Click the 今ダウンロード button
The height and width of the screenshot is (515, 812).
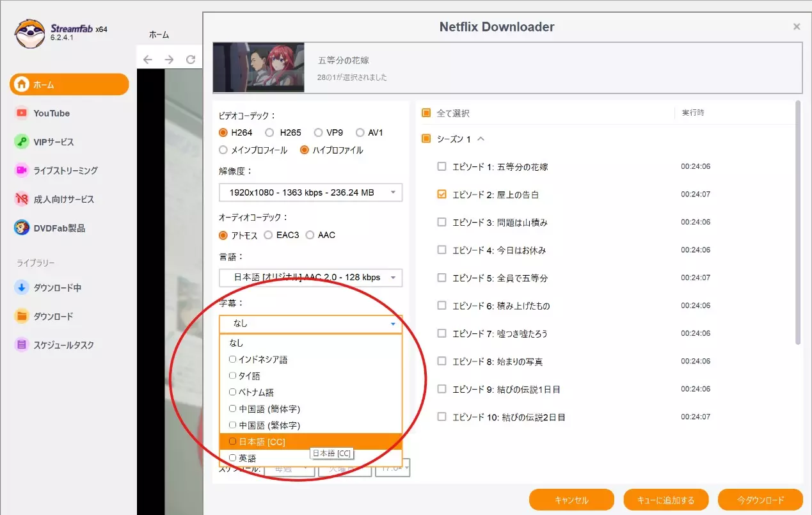click(760, 500)
